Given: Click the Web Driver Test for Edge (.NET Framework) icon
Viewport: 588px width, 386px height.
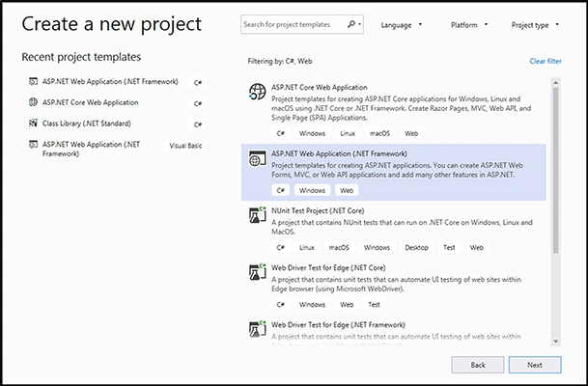Looking at the screenshot, I should click(257, 329).
